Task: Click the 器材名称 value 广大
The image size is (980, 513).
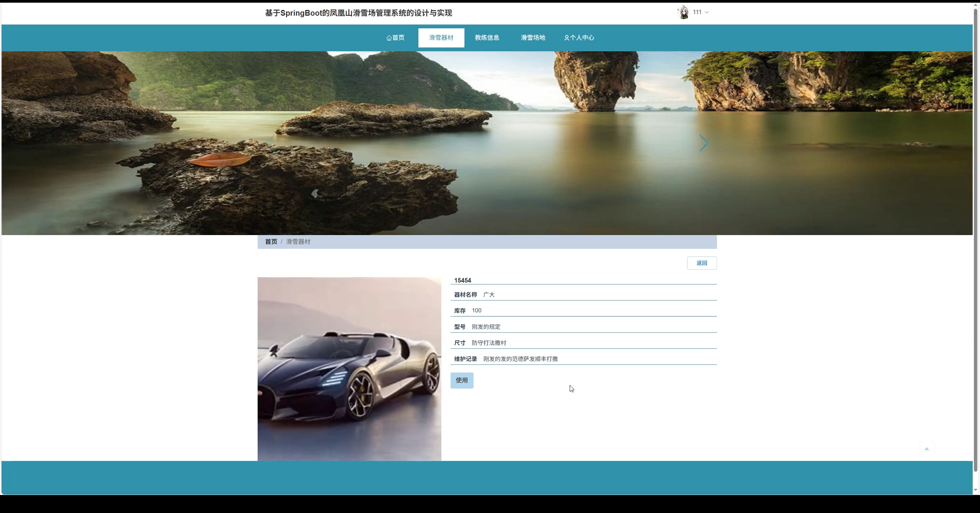Action: (x=489, y=294)
